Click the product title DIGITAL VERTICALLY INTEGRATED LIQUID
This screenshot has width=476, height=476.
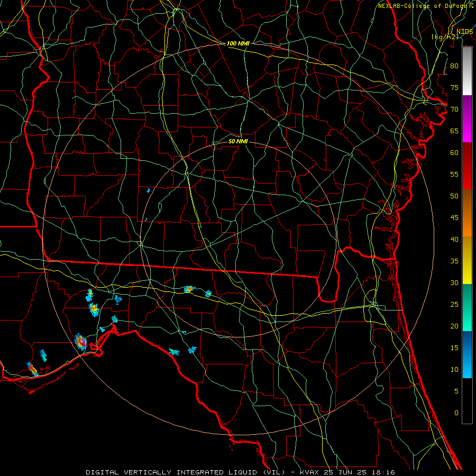(173, 472)
